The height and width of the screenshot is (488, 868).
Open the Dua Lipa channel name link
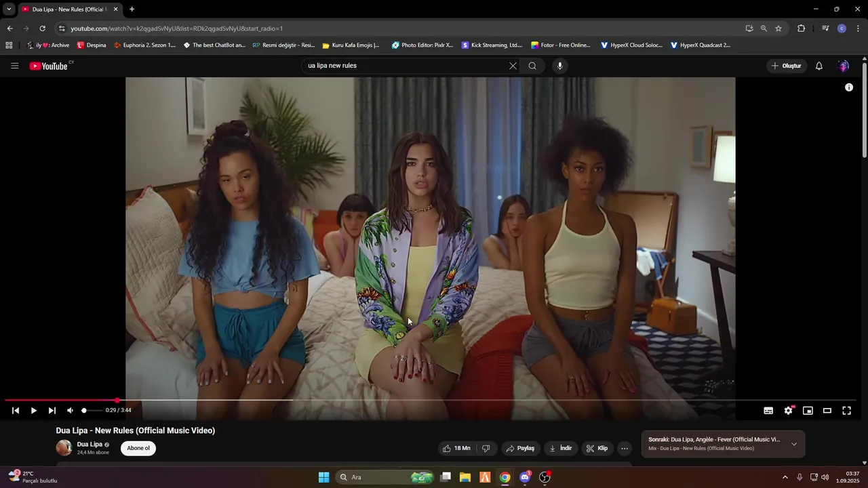pos(90,445)
